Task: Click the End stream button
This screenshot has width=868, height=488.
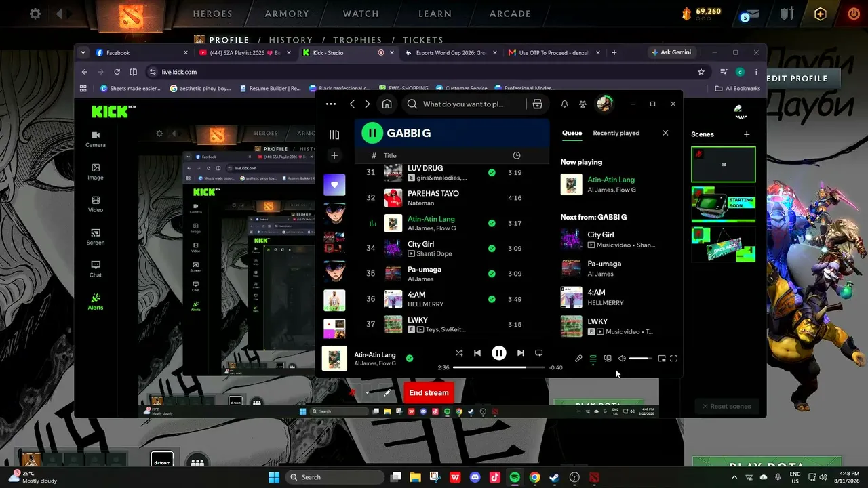Action: click(x=429, y=392)
